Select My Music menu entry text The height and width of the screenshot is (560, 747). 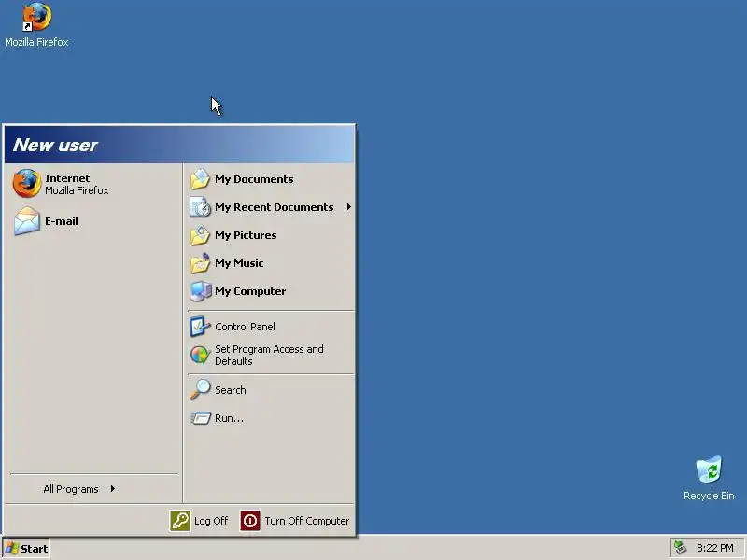tap(239, 263)
